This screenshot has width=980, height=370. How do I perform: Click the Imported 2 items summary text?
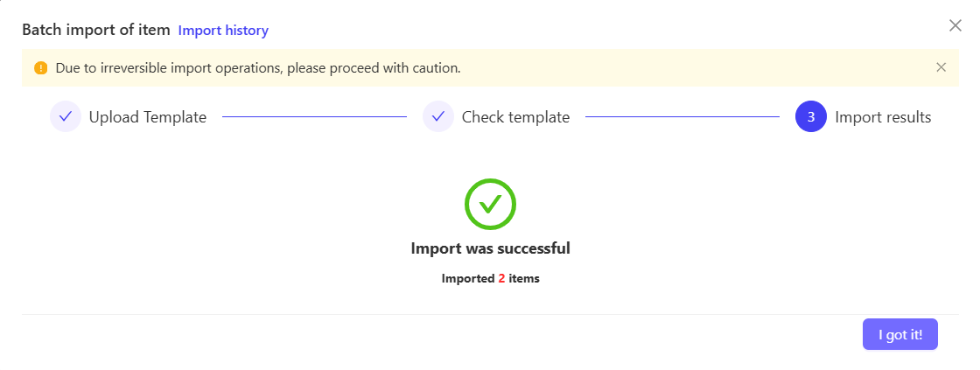point(491,279)
